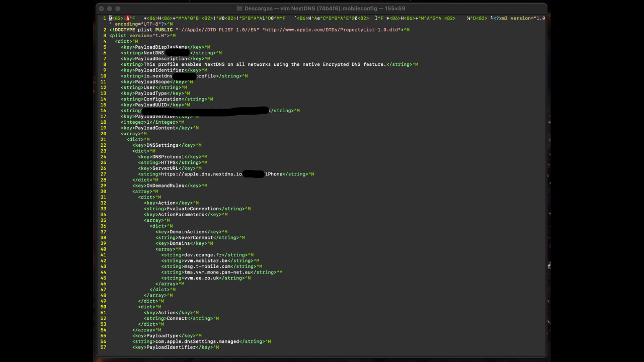The image size is (644, 362).
Task: Click the red close window button
Action: point(102,9)
